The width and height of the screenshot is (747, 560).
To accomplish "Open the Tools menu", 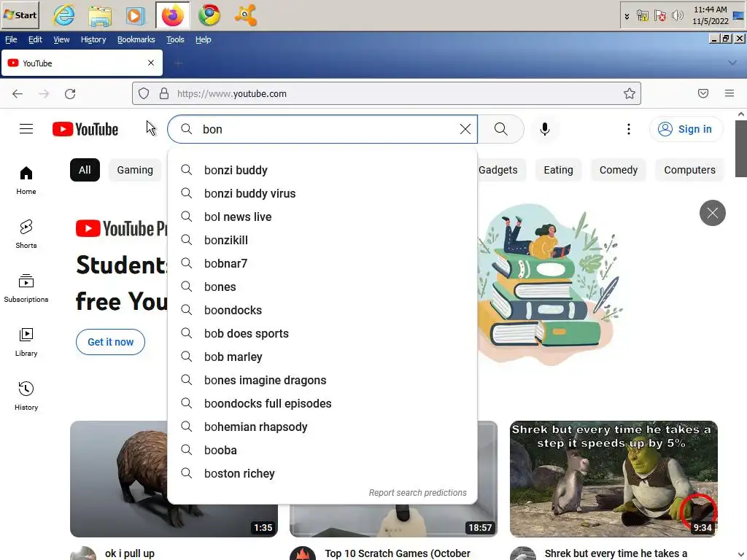I will coord(175,39).
